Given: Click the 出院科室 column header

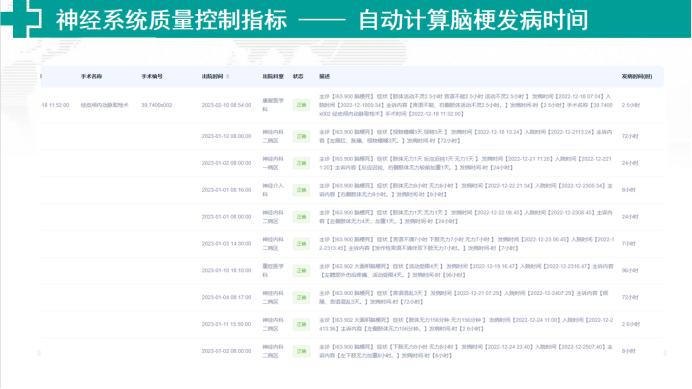Looking at the screenshot, I should (x=273, y=76).
